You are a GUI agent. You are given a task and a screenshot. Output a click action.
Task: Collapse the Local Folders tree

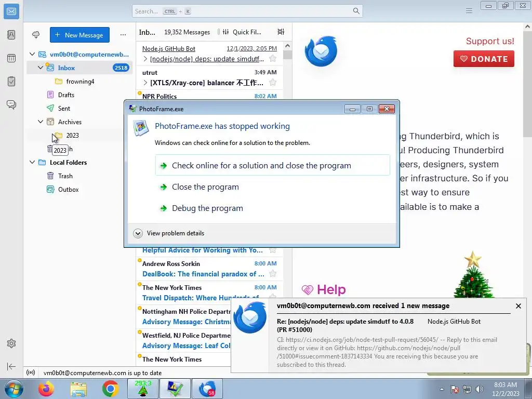pyautogui.click(x=32, y=162)
